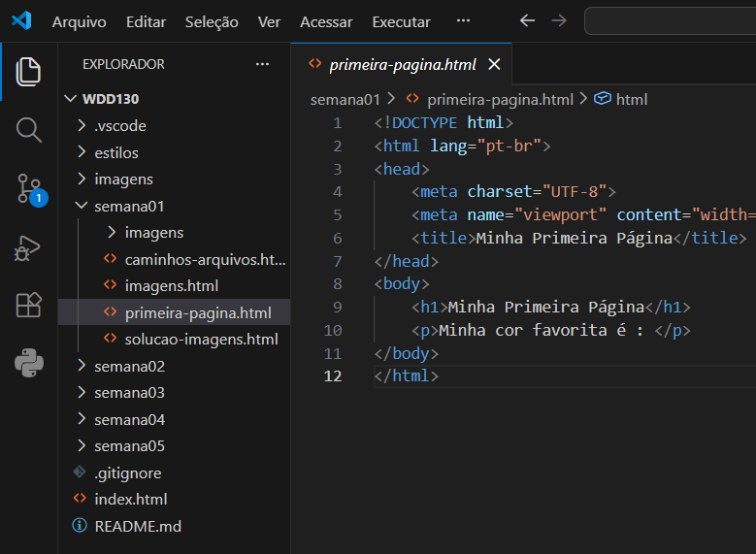Image resolution: width=756 pixels, height=554 pixels.
Task: Open the Ver menu
Action: (269, 22)
